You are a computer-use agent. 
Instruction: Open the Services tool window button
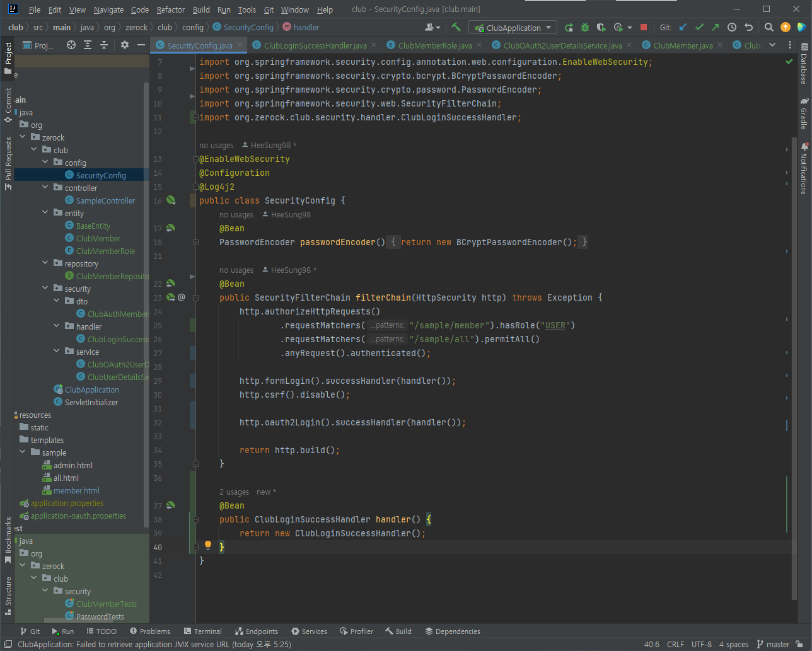309,631
